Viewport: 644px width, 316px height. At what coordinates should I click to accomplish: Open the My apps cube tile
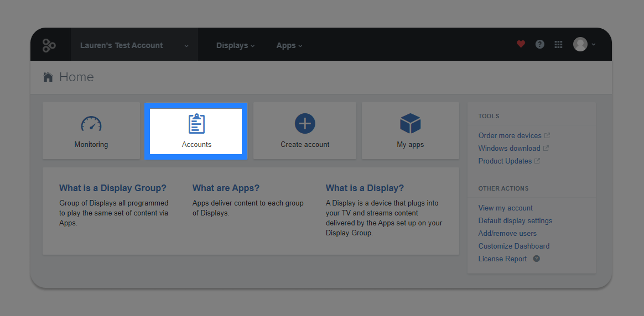[411, 131]
